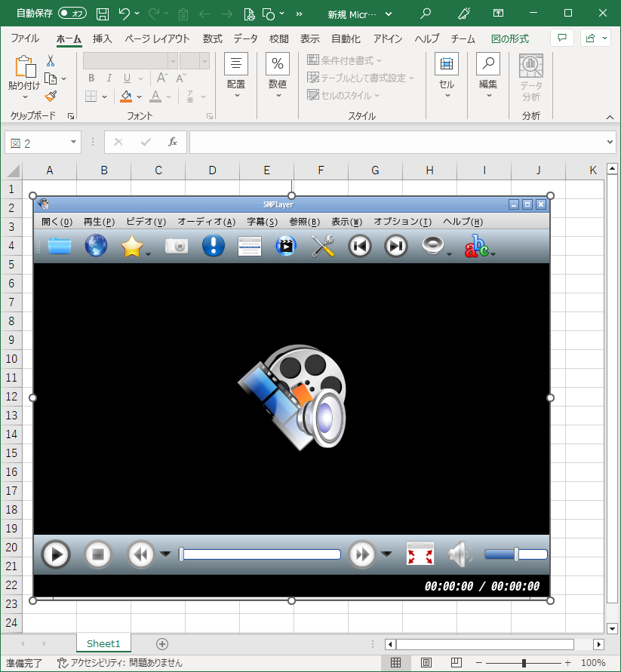Click the accessibility status icon
The height and width of the screenshot is (672, 621).
pos(62,663)
